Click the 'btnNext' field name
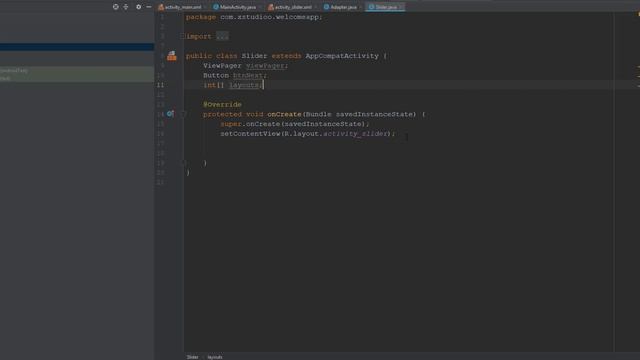This screenshot has width=640, height=360. click(248, 76)
